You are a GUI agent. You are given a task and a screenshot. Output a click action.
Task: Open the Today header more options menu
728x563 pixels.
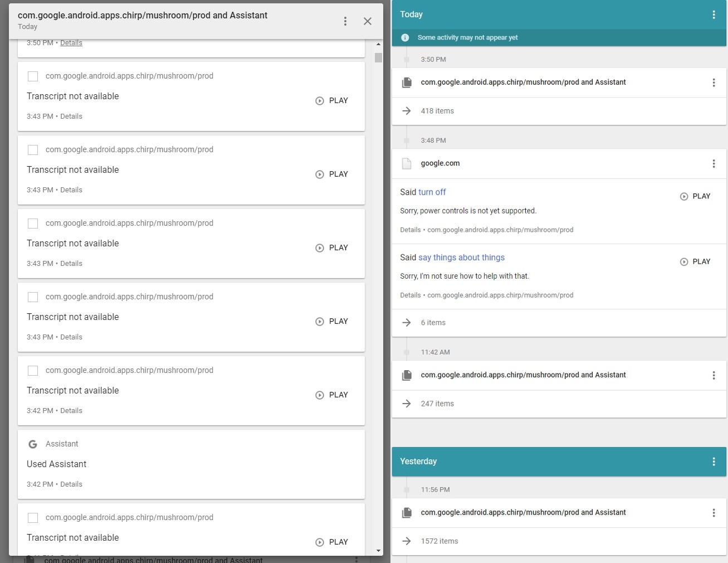714,15
